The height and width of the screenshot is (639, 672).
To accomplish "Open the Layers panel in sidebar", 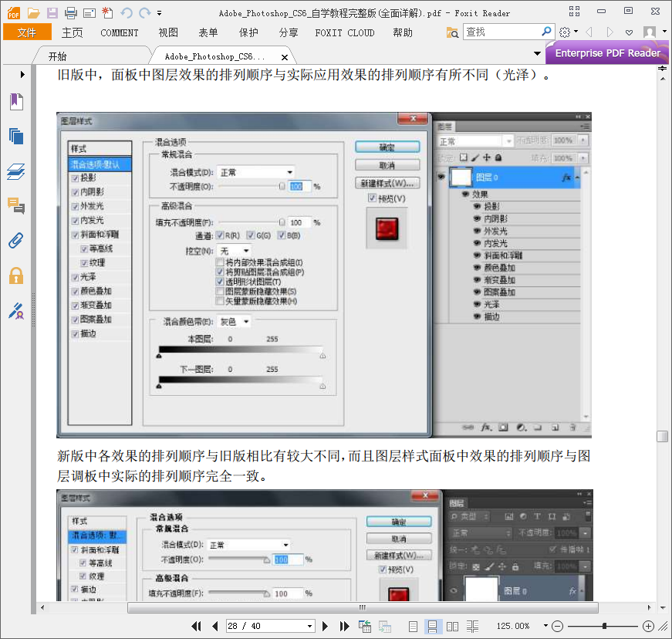I will tap(16, 171).
